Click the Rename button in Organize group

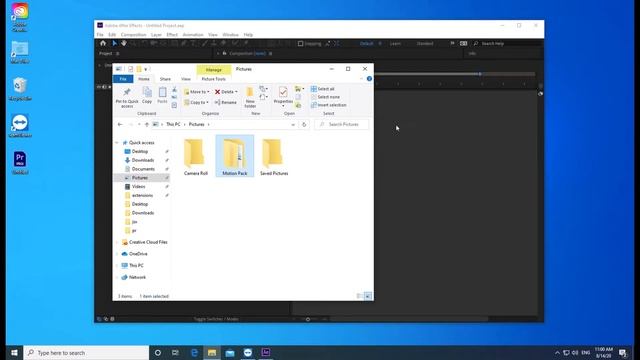point(226,102)
